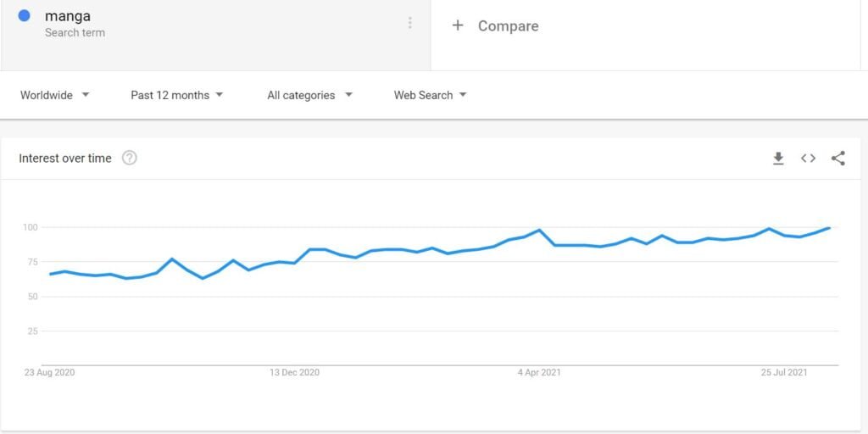Image resolution: width=868 pixels, height=434 pixels.
Task: Open embed code for the chart
Action: pos(808,159)
